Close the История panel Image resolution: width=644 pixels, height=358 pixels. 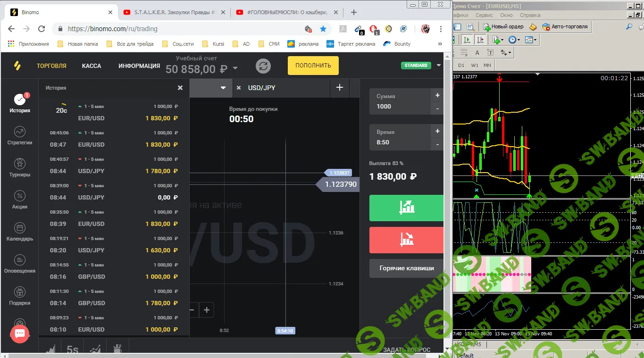[180, 88]
